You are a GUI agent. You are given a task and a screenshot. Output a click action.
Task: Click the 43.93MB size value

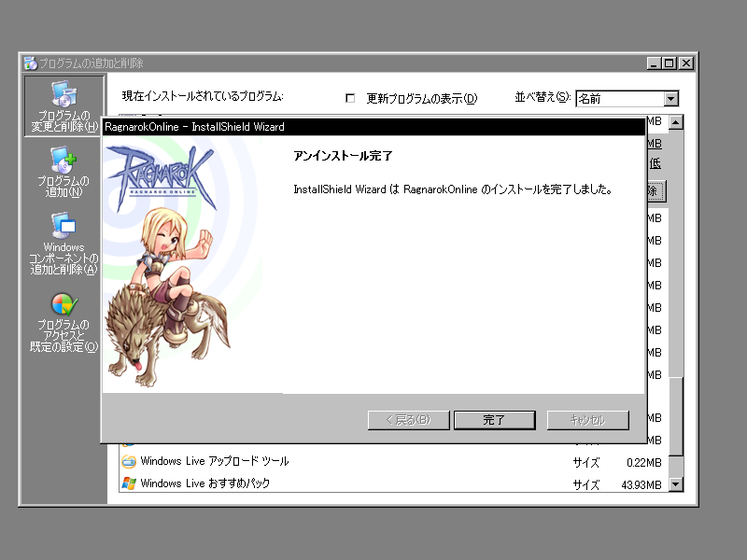coord(641,485)
